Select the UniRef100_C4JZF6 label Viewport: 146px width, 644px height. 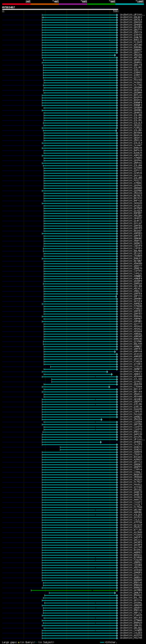coord(131,445)
